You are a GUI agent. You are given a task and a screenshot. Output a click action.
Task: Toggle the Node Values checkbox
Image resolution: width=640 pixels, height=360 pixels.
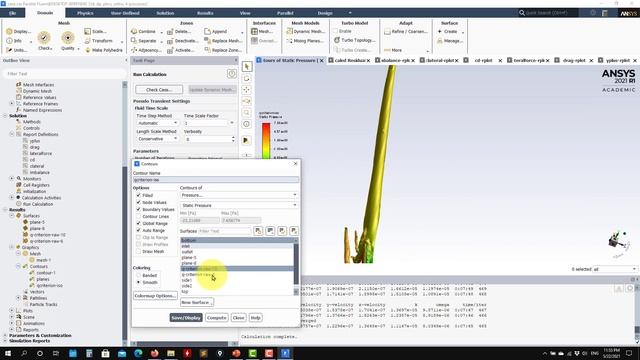pyautogui.click(x=138, y=202)
